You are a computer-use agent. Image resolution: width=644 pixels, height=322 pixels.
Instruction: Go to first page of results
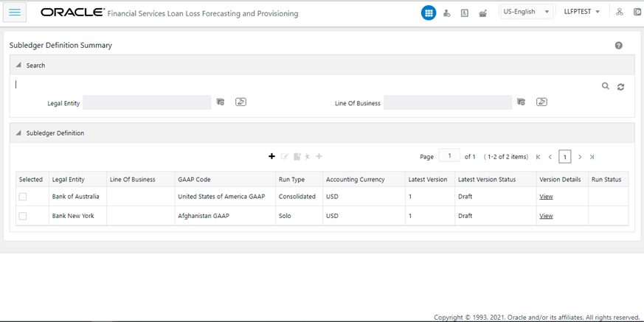tap(538, 157)
